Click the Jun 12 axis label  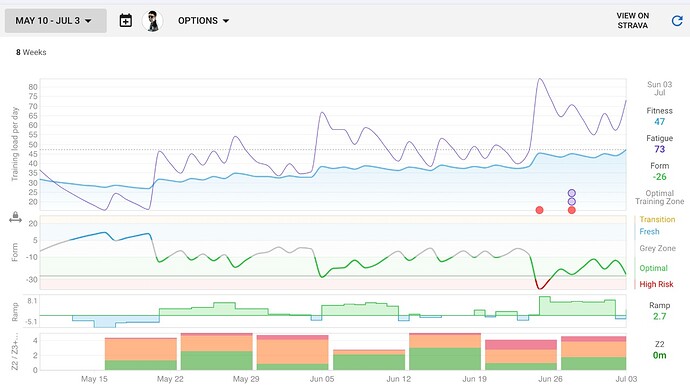(x=398, y=379)
